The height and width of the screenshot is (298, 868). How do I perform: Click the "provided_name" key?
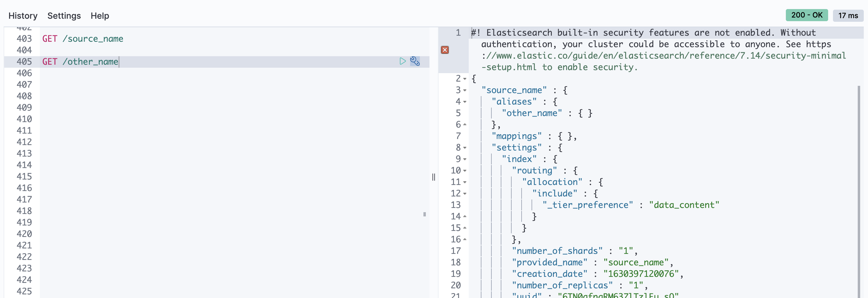[x=550, y=262]
